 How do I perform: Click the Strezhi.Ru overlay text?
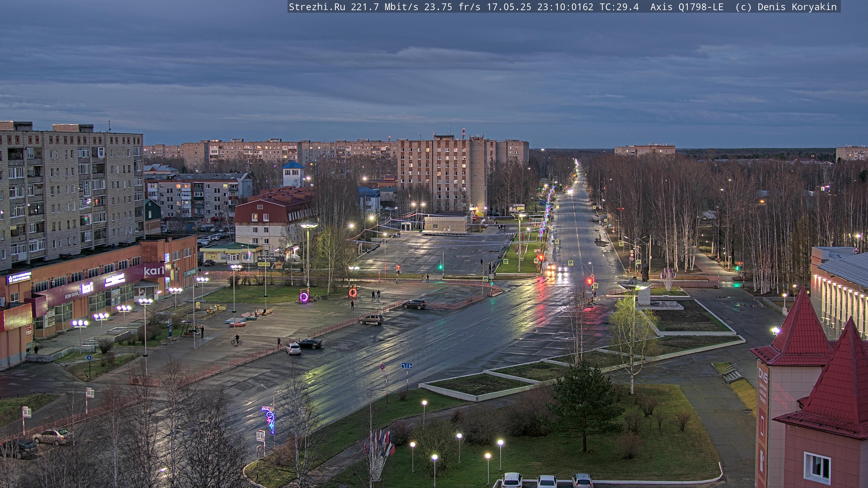click(317, 7)
